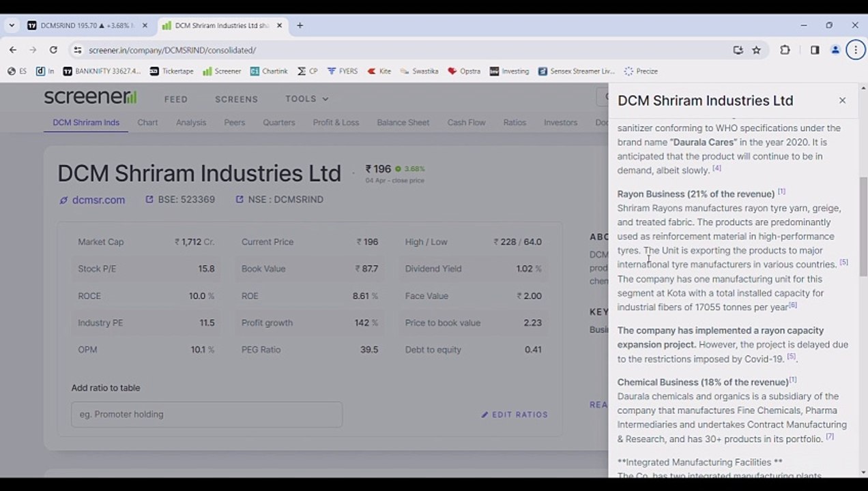Image resolution: width=868 pixels, height=491 pixels.
Task: Open the Precize bookmark
Action: [641, 71]
